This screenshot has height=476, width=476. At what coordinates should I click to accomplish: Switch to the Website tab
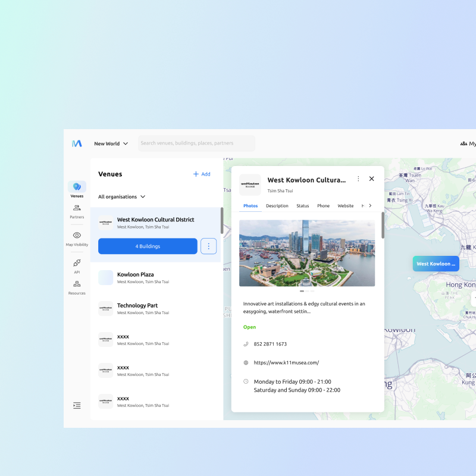point(346,206)
